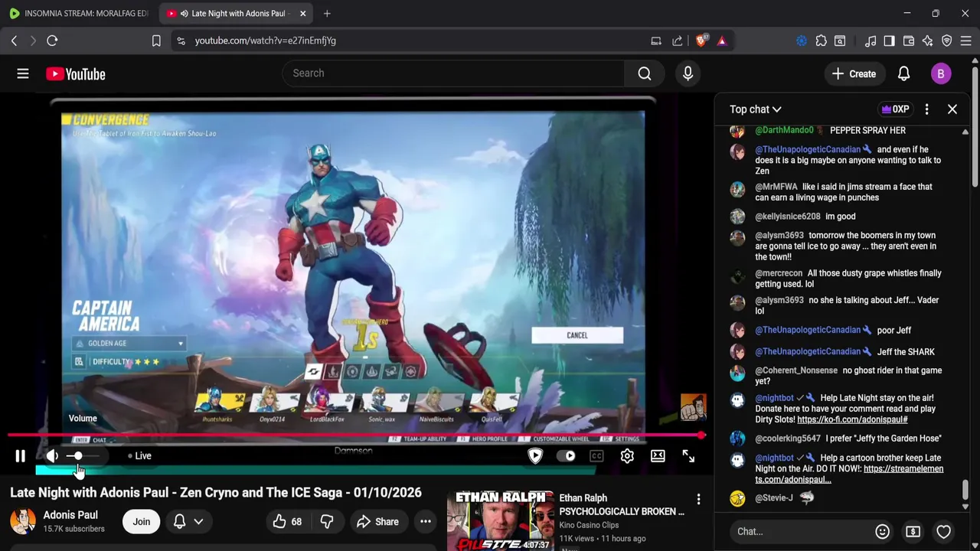Pause the live stream video
Viewport: 980px width, 551px height.
click(x=21, y=456)
